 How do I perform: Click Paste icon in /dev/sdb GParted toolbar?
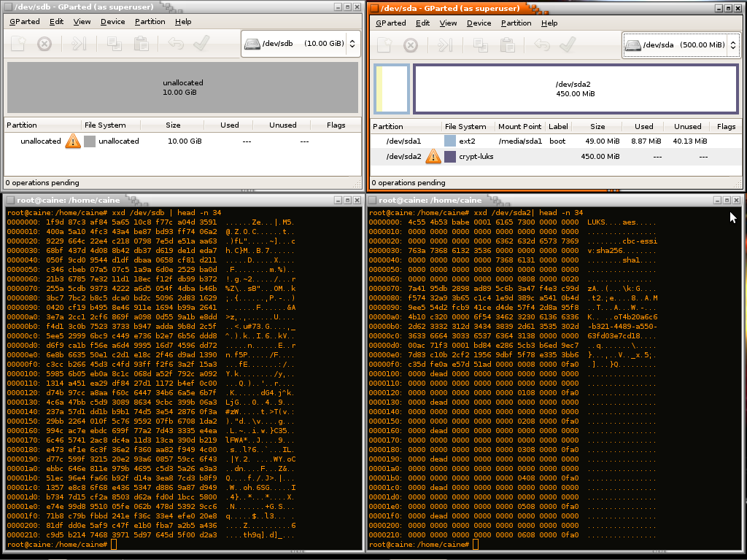point(141,44)
